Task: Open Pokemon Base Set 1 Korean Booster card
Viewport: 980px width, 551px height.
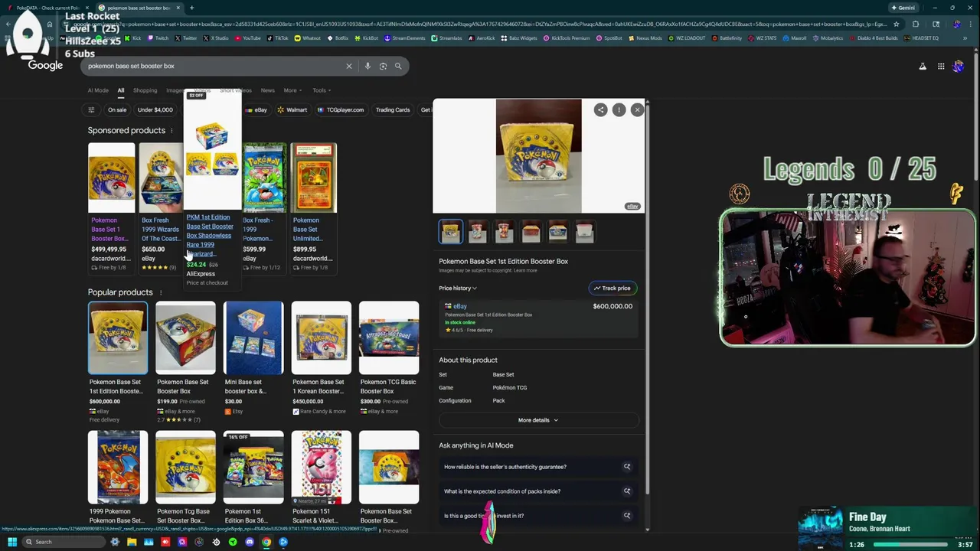Action: [x=321, y=358]
